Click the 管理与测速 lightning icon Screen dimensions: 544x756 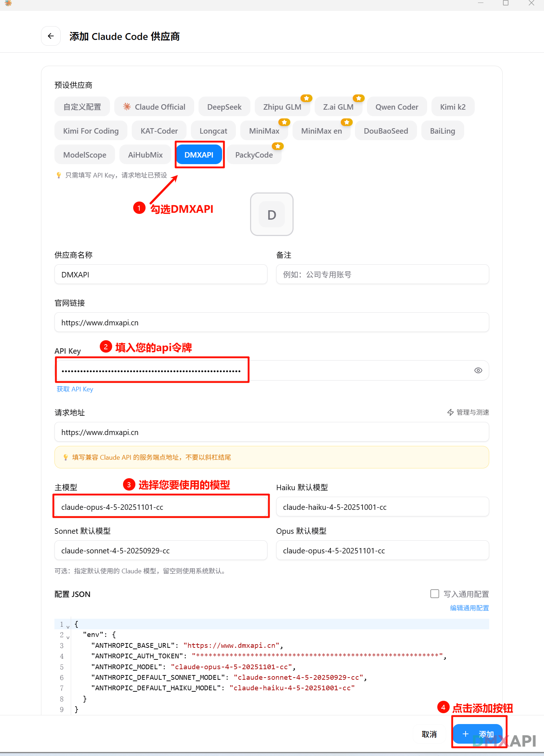tap(450, 412)
